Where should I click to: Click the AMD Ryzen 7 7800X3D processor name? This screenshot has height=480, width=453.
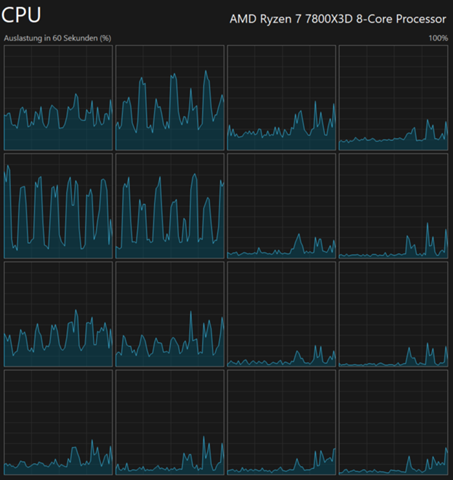coord(338,19)
